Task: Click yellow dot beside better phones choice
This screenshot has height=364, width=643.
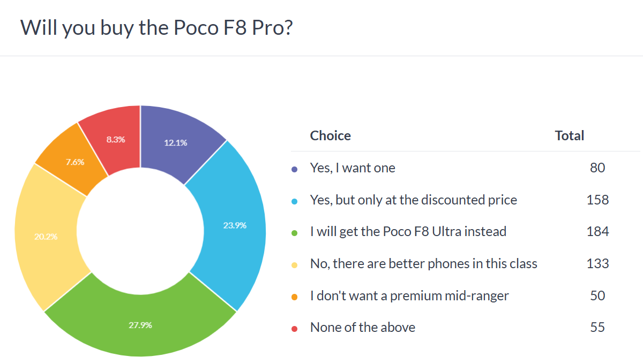Action: click(x=294, y=264)
